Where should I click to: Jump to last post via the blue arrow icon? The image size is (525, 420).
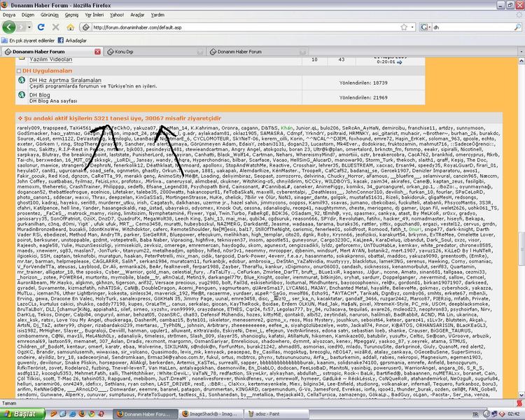point(400,62)
